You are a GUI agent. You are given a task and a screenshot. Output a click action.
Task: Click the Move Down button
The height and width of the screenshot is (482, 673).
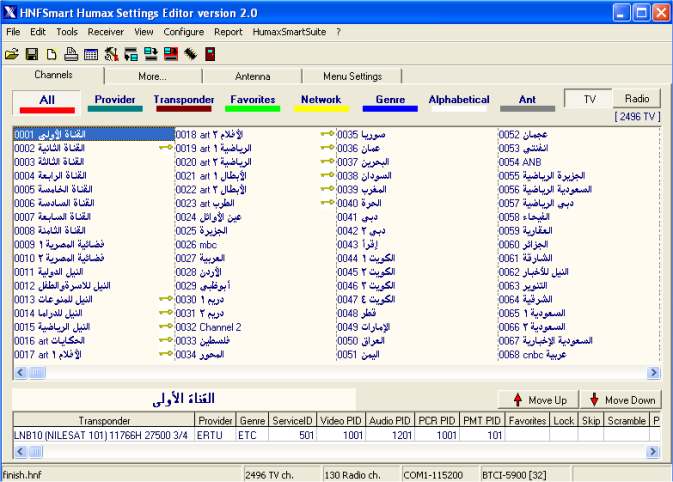621,400
